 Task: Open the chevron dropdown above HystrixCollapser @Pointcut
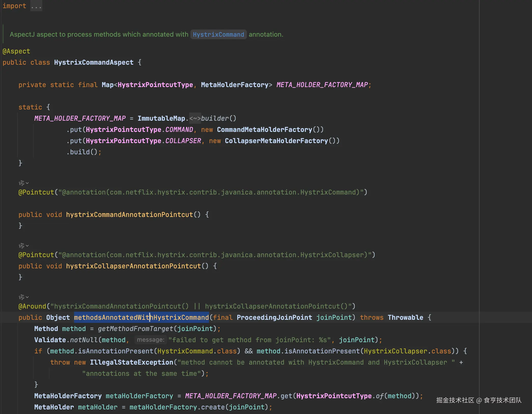click(27, 246)
